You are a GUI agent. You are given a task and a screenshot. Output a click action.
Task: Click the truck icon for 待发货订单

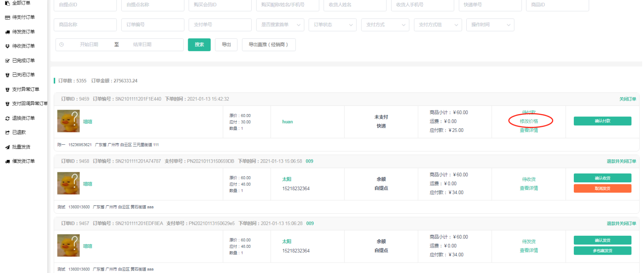click(7, 32)
